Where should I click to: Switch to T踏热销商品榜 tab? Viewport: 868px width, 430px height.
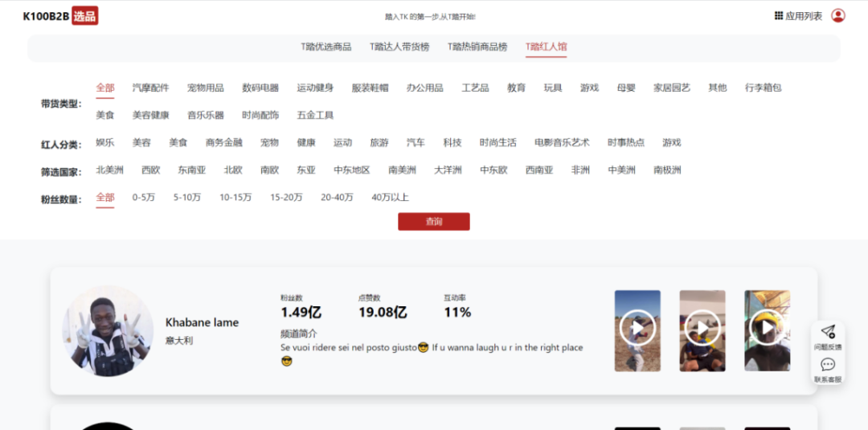[x=477, y=47]
